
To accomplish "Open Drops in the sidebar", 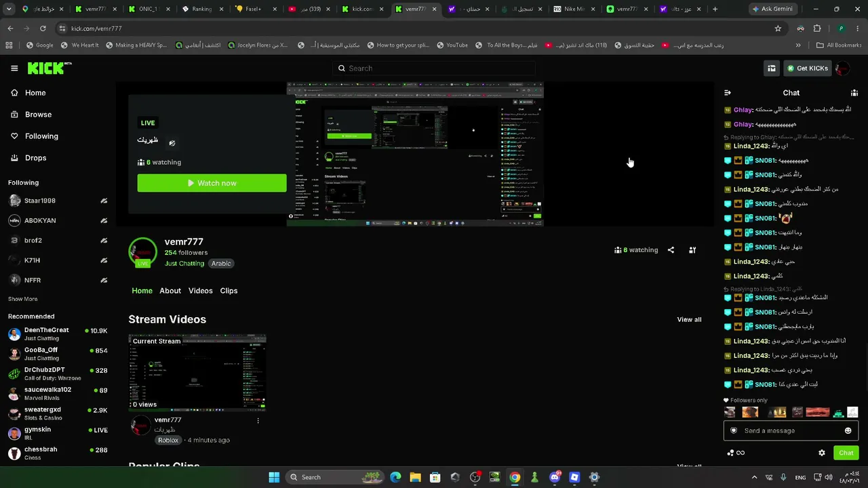I will click(x=28, y=158).
